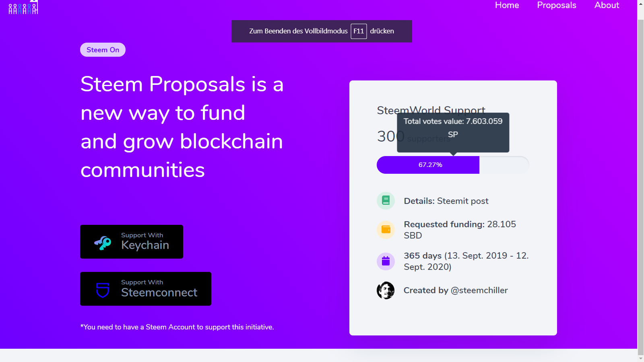This screenshot has height=362, width=644.
Task: Click the steemchiller avatar image
Action: pos(386,290)
